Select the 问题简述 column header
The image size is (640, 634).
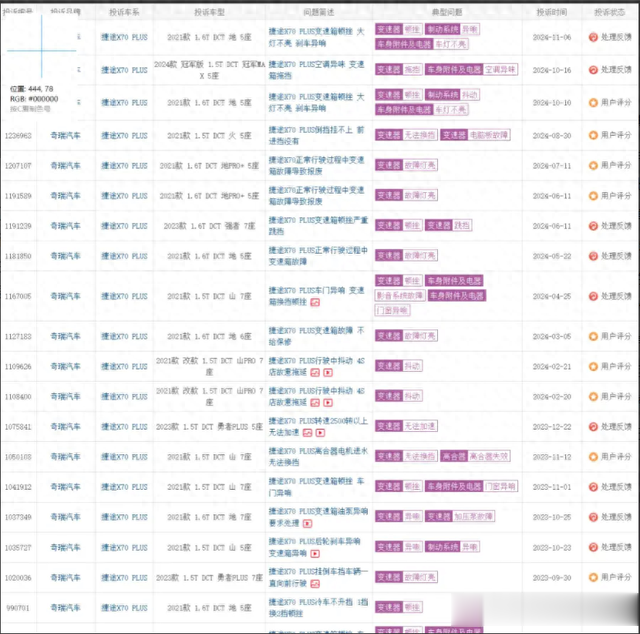tap(319, 12)
